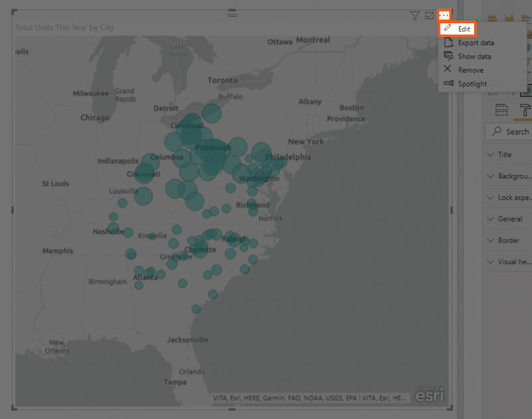532x419 pixels.
Task: Expand the Border formatting section
Action: click(x=507, y=240)
